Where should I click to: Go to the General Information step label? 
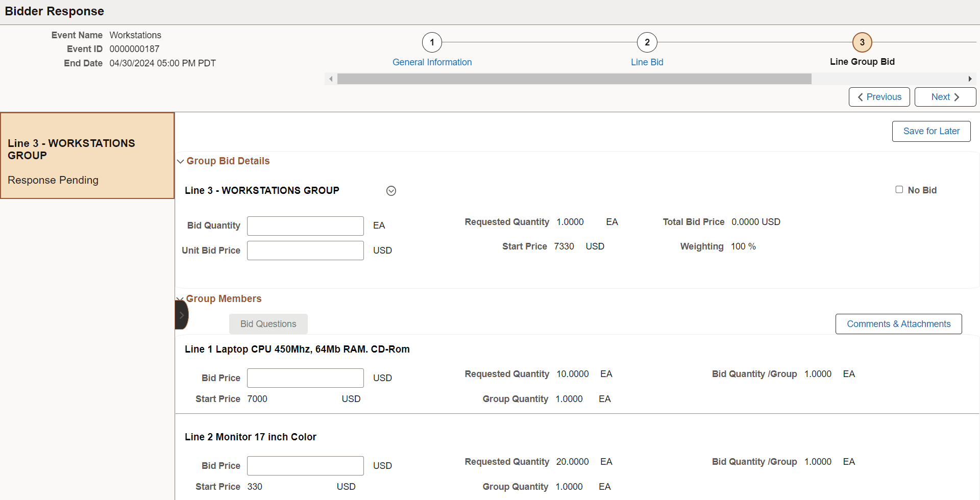[x=432, y=62]
